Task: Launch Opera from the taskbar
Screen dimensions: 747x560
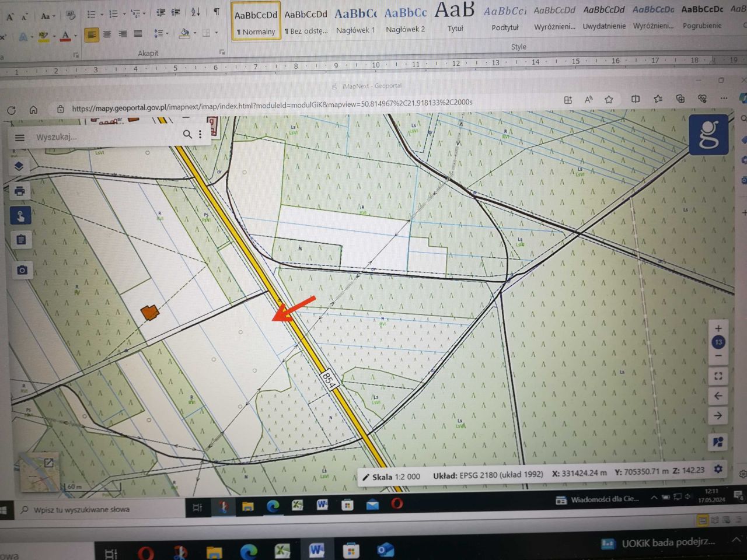Action: pos(397,505)
